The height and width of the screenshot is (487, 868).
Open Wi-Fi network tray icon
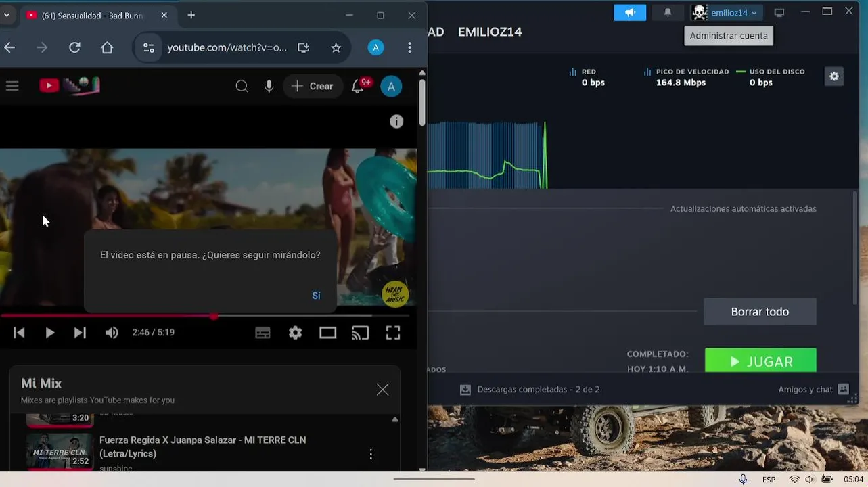pos(794,480)
